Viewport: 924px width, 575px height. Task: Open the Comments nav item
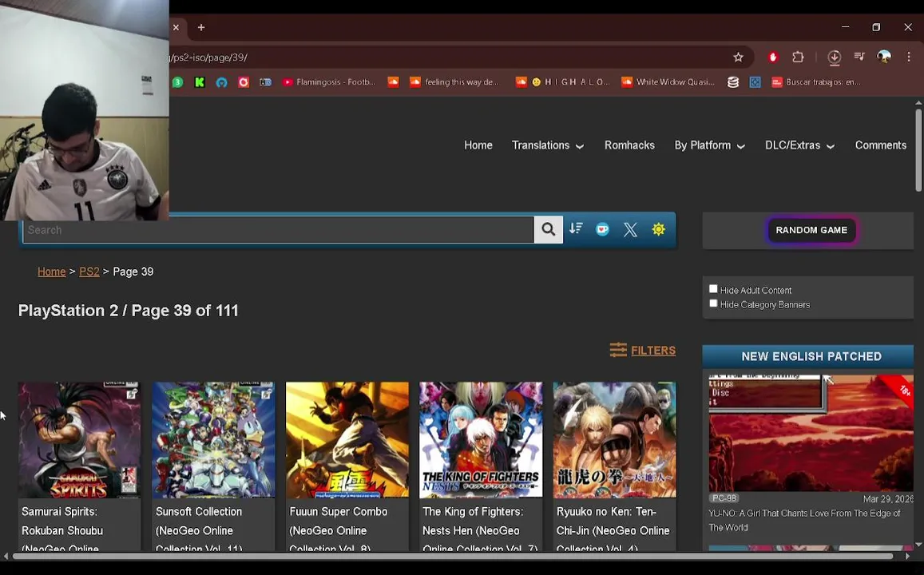coord(880,145)
